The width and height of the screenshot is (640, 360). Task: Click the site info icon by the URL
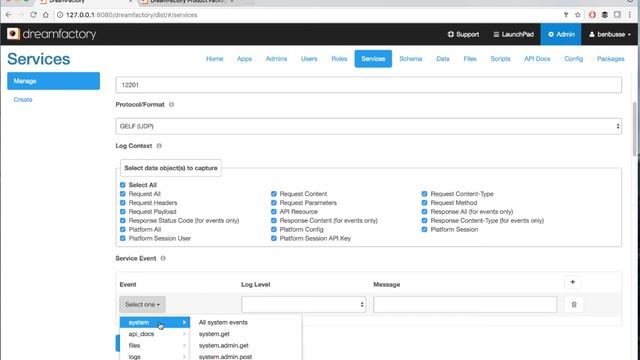pos(60,15)
